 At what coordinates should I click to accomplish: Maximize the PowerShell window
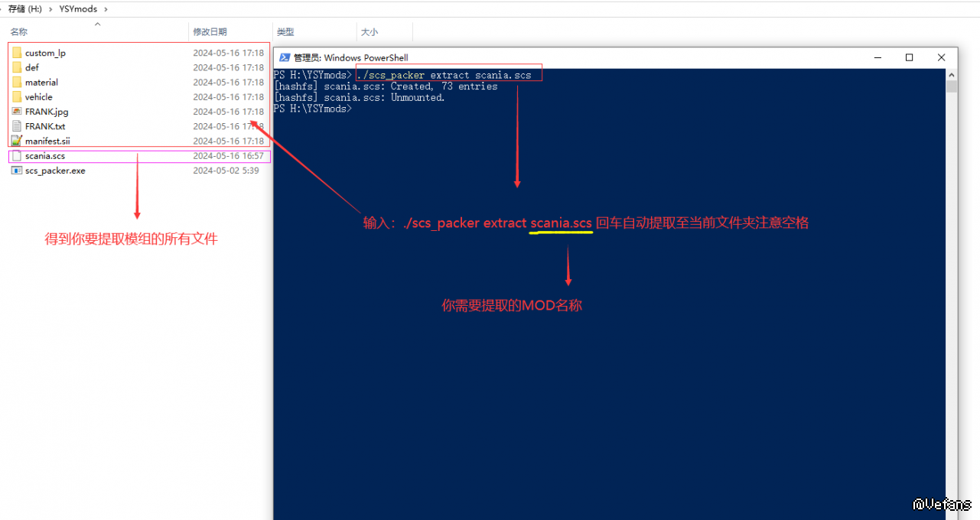coord(909,57)
